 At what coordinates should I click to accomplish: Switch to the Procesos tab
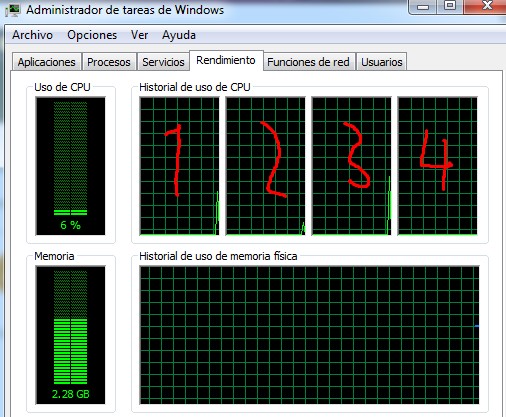point(109,62)
